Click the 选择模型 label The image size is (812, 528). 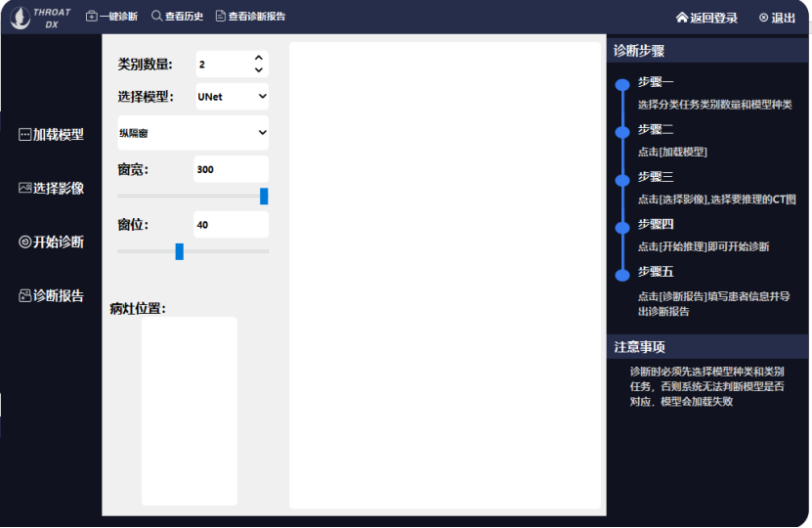coord(146,97)
